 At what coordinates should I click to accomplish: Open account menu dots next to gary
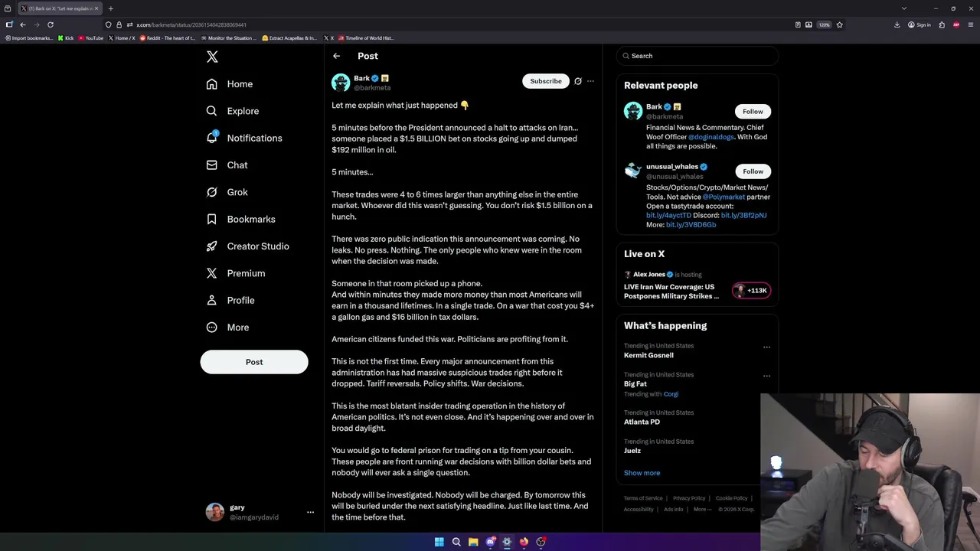tap(310, 512)
